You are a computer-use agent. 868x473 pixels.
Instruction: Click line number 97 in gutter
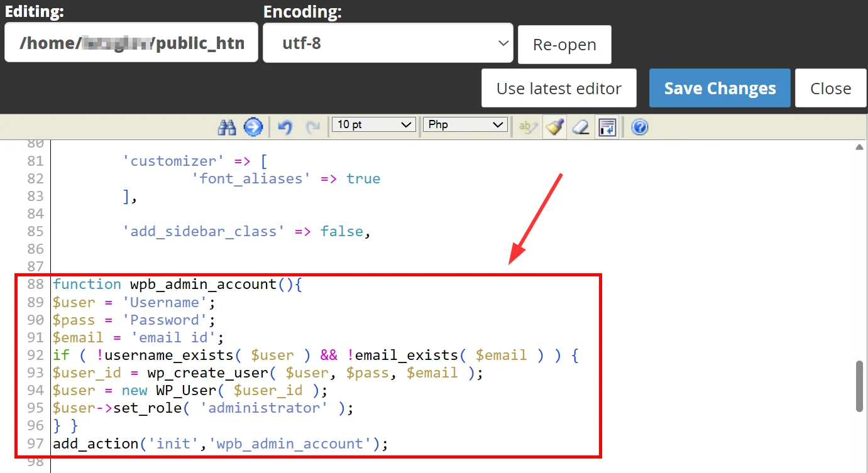click(x=35, y=443)
